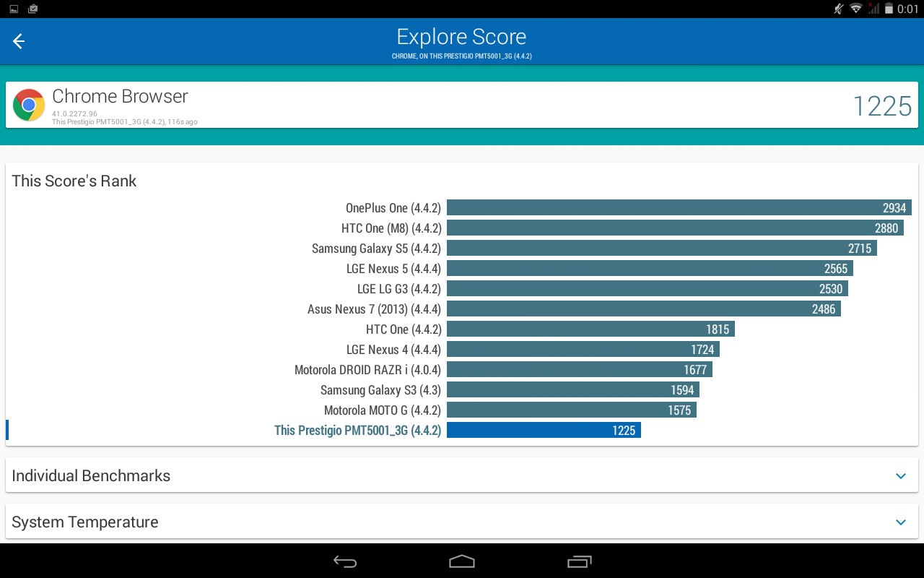Open Recent Apps from navigation bar
This screenshot has height=578, width=924.
(579, 561)
